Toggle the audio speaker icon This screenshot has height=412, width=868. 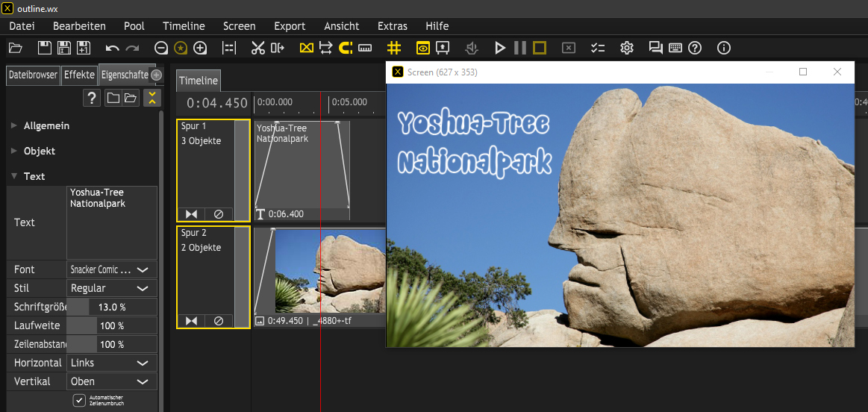click(471, 49)
